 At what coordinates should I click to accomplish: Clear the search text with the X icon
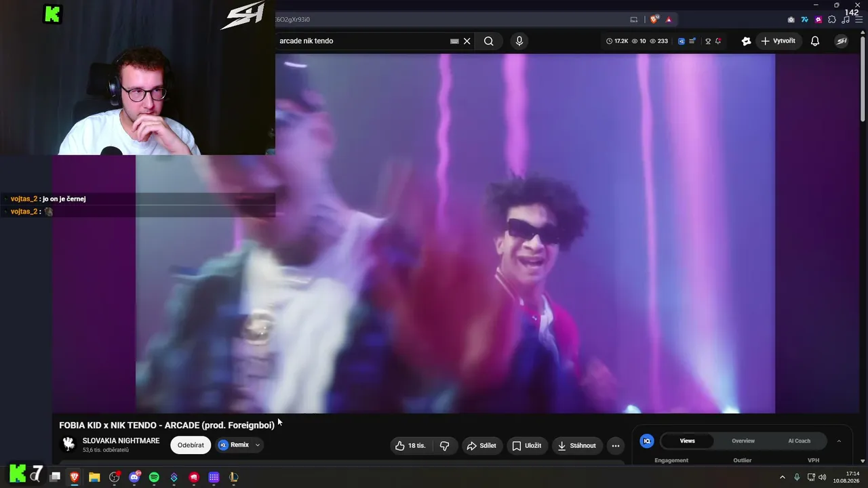coord(467,41)
